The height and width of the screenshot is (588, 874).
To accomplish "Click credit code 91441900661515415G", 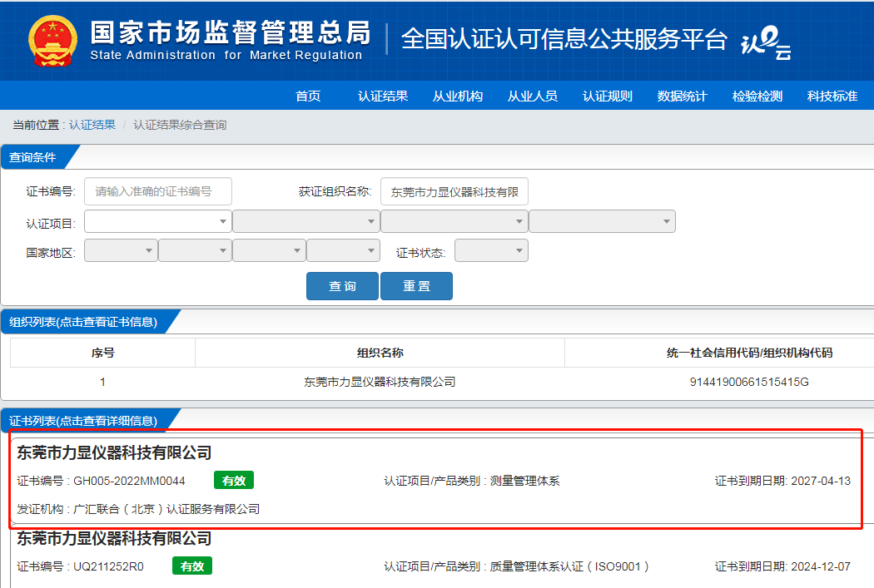I will tap(749, 382).
